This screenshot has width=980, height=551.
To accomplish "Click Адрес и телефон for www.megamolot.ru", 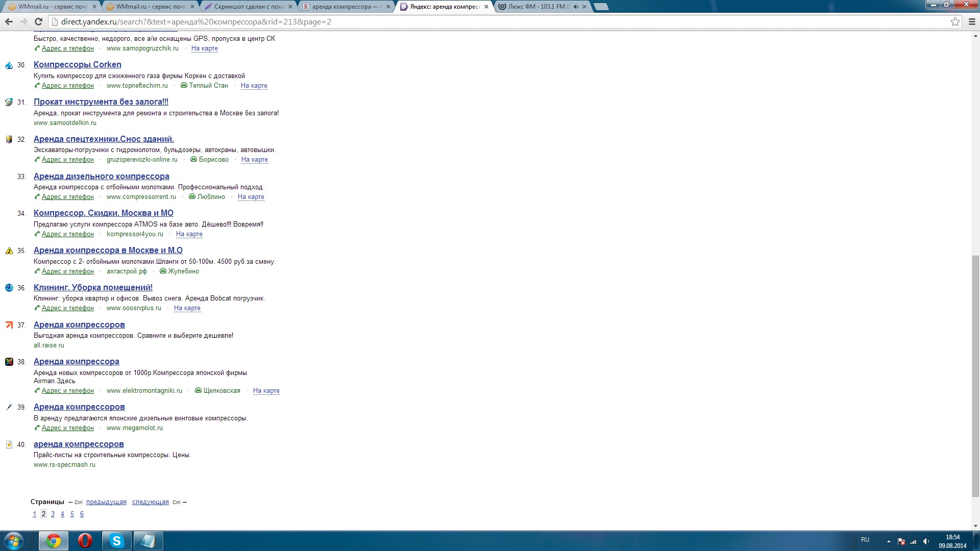I will (68, 428).
